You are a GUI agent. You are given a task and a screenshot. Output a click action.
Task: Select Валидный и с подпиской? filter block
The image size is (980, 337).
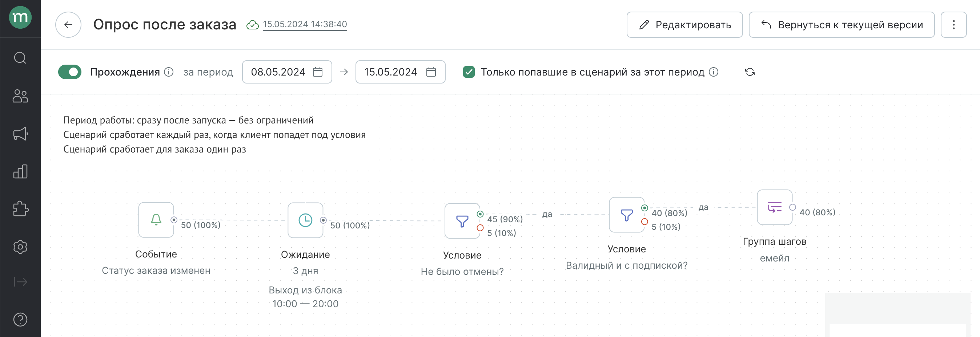627,215
